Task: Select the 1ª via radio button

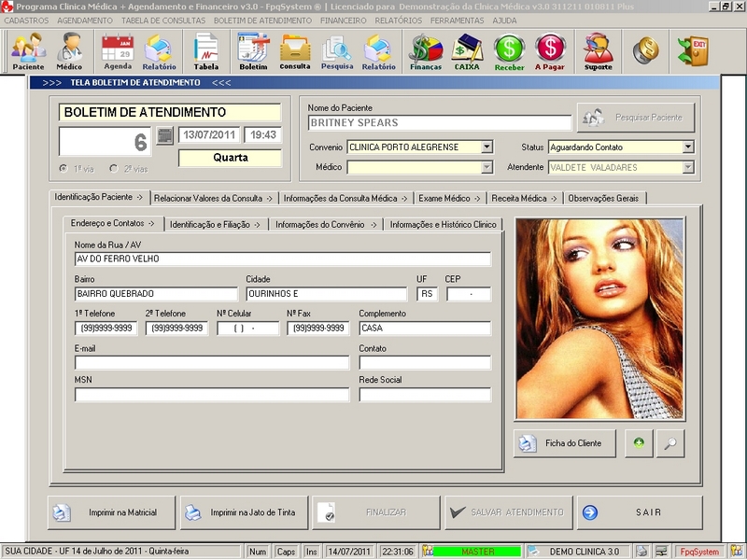Action: (x=63, y=168)
